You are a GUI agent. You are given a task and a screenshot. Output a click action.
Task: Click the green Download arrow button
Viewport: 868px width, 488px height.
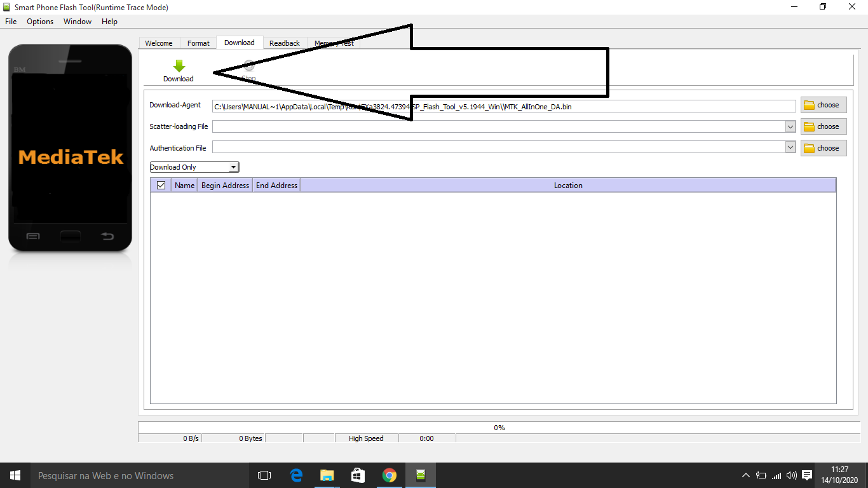pos(179,71)
